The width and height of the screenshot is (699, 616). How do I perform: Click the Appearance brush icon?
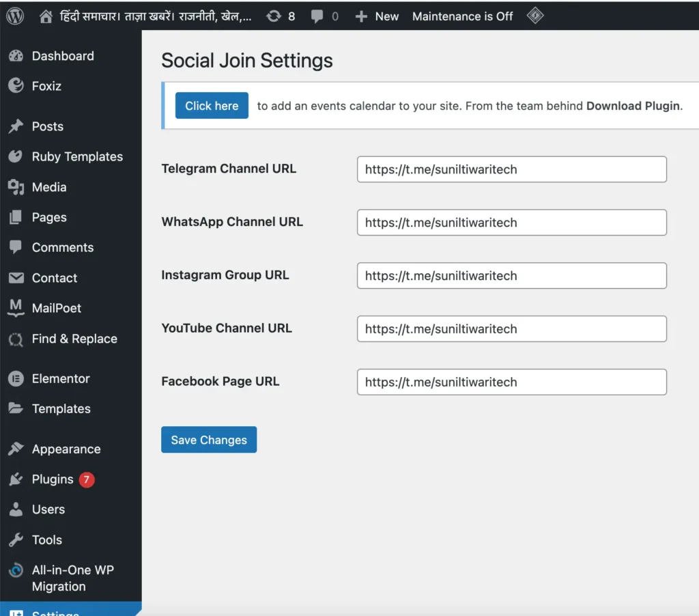click(x=16, y=448)
